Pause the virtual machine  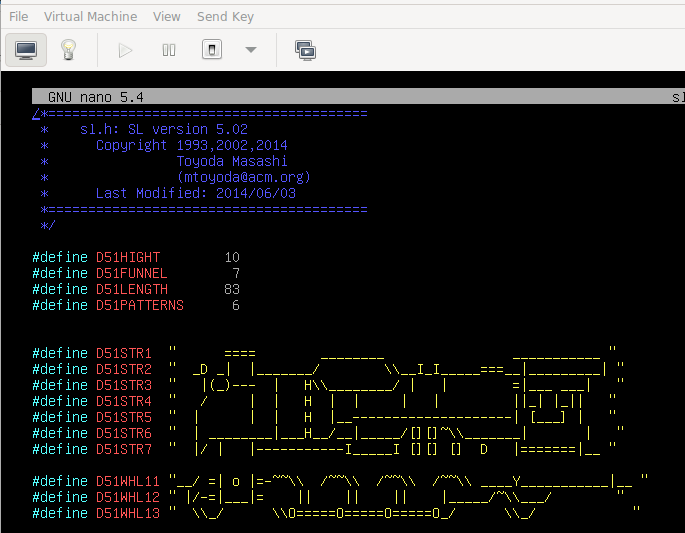[169, 50]
